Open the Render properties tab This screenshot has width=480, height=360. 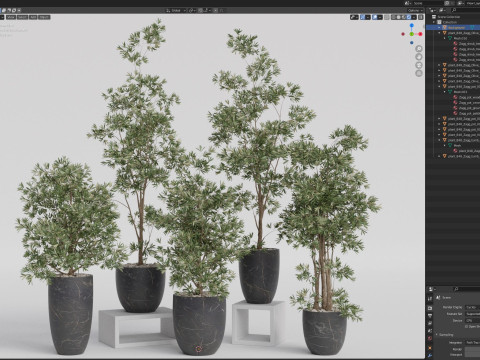pos(430,307)
